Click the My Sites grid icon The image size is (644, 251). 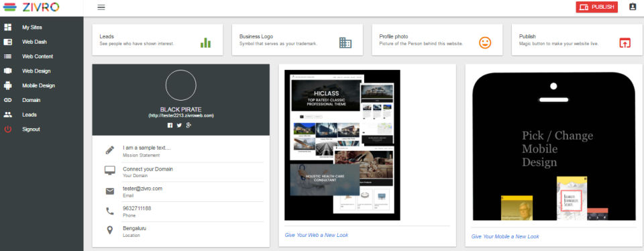point(8,27)
